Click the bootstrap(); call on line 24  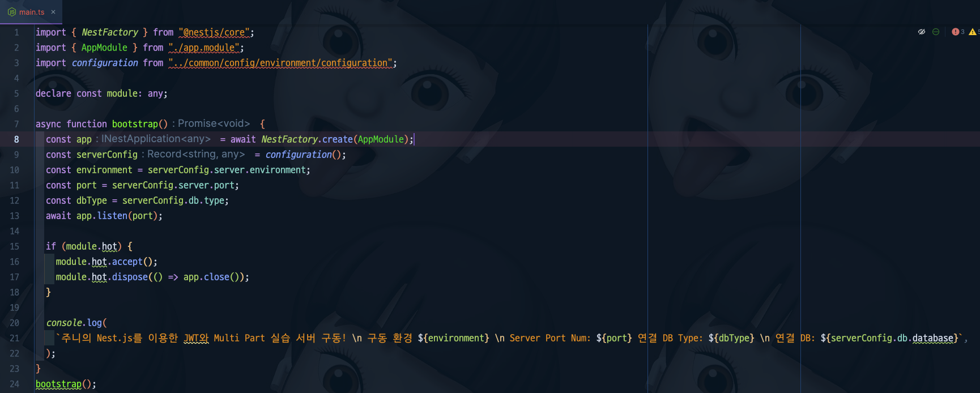66,384
